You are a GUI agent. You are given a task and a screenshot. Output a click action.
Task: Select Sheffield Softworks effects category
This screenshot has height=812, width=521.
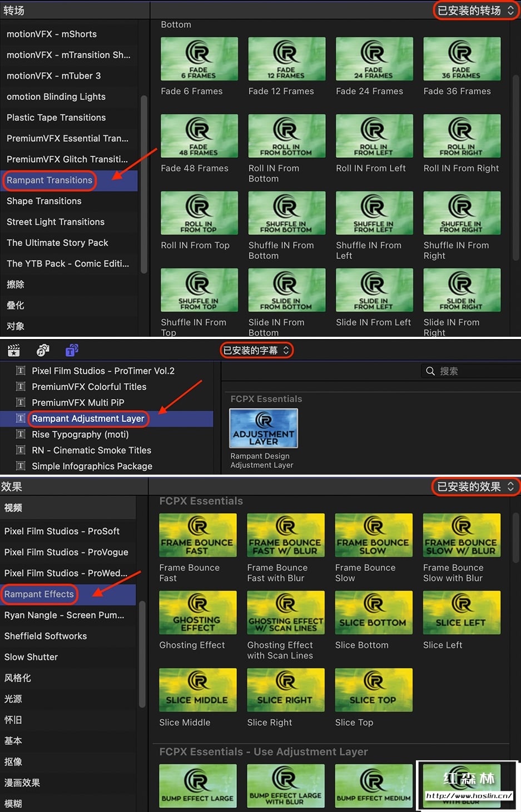(x=68, y=636)
